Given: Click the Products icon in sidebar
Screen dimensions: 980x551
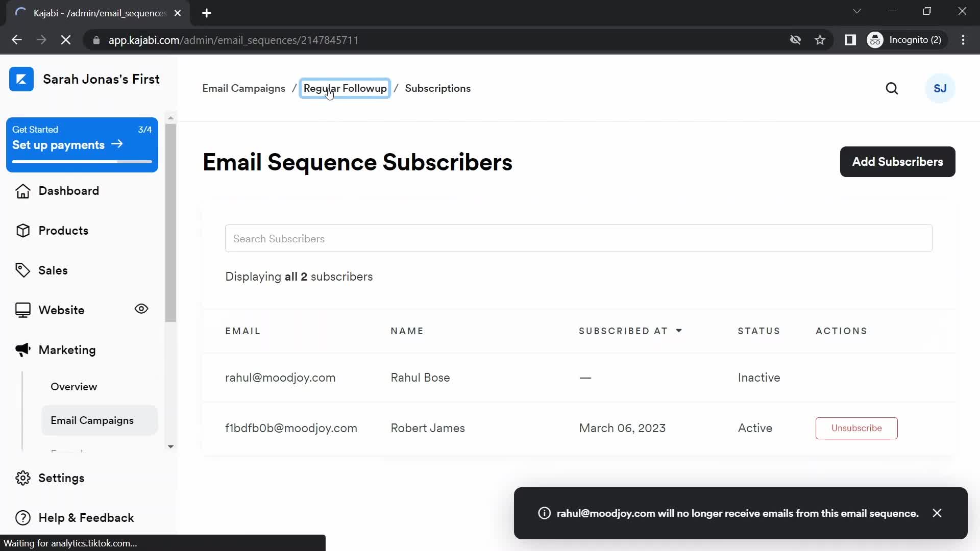Looking at the screenshot, I should (22, 230).
